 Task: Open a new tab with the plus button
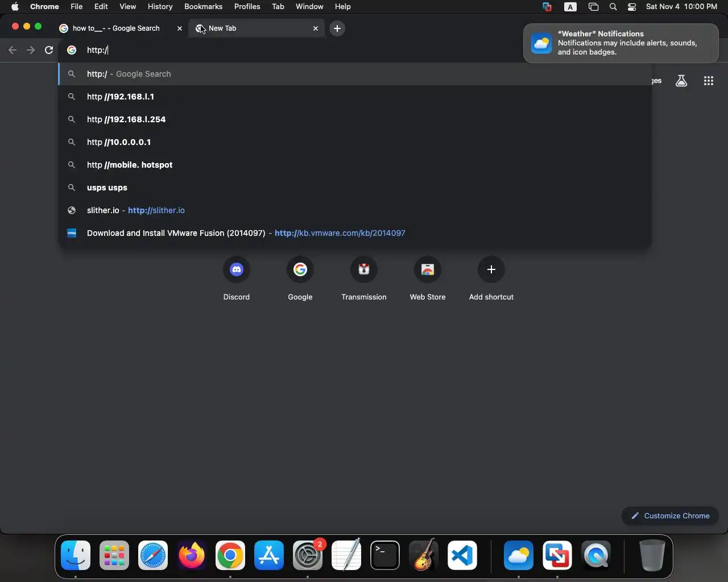pyautogui.click(x=337, y=28)
